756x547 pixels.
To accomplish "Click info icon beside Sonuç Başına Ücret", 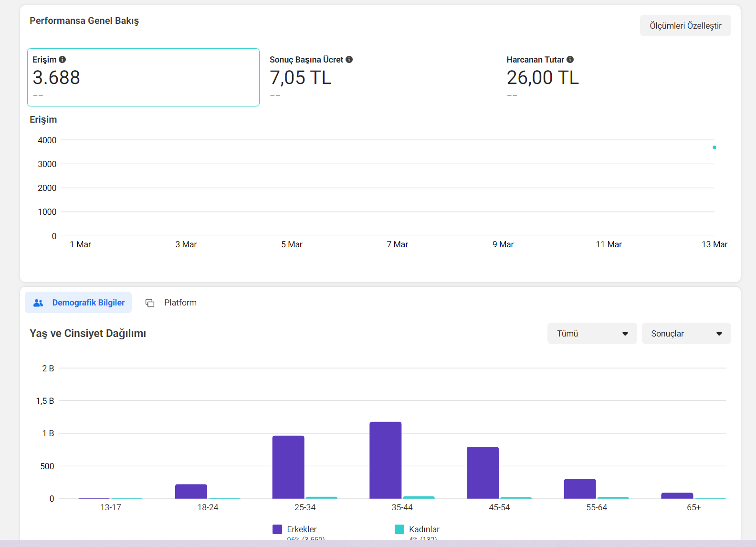I will pos(349,60).
